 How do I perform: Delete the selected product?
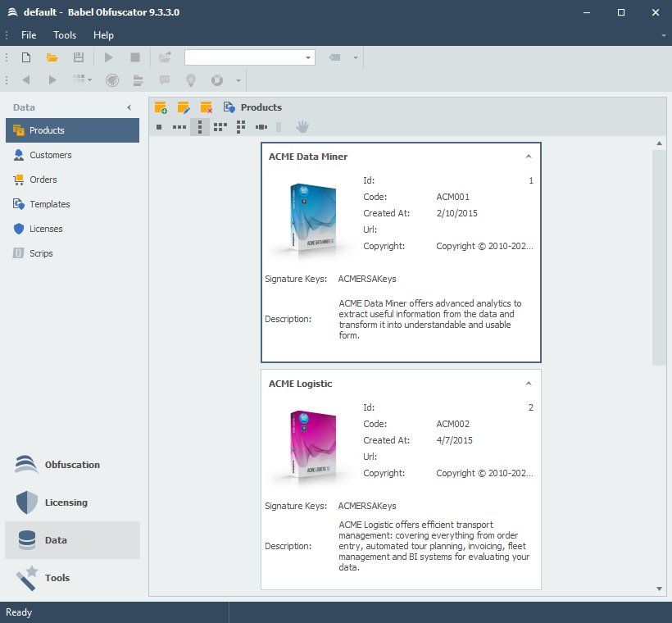(x=207, y=107)
